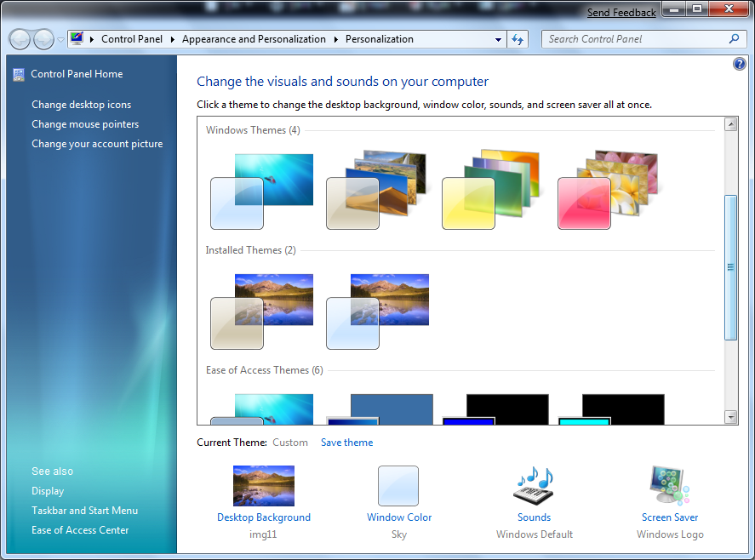
Task: Click the theme list scroll up arrow
Action: pos(731,124)
